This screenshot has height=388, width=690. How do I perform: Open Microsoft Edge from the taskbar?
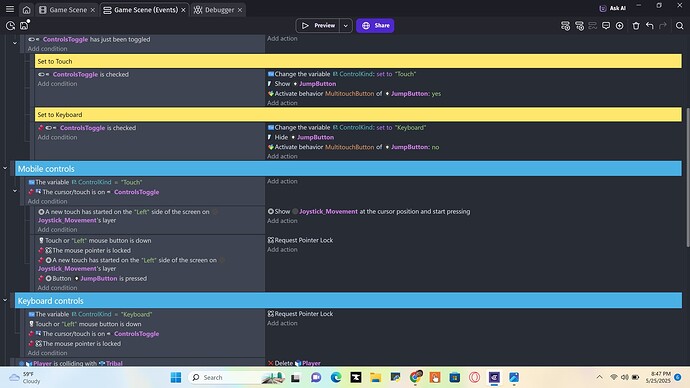click(x=336, y=377)
